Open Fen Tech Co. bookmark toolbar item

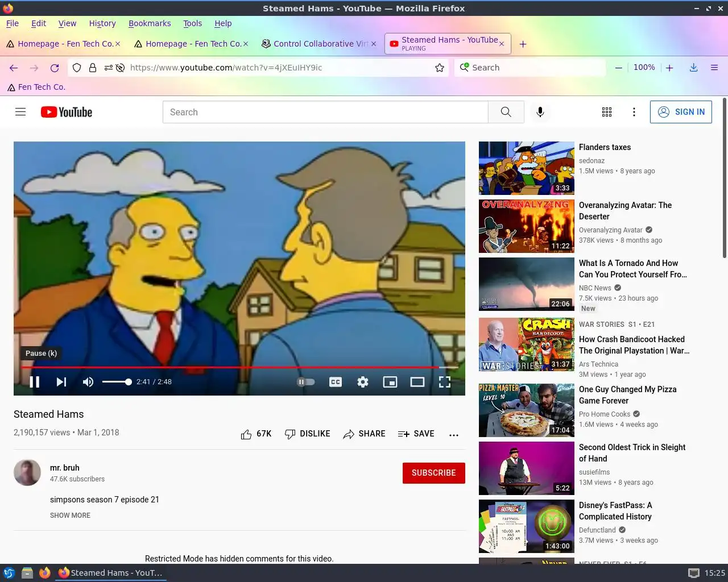(36, 87)
